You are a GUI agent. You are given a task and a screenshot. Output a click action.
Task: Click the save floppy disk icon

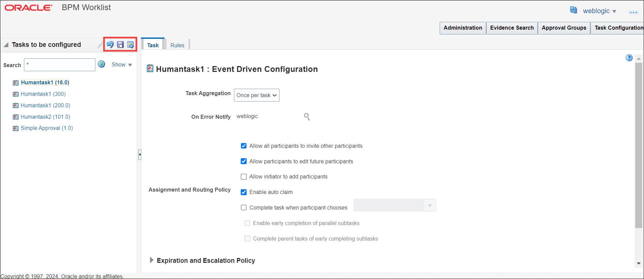(x=120, y=45)
